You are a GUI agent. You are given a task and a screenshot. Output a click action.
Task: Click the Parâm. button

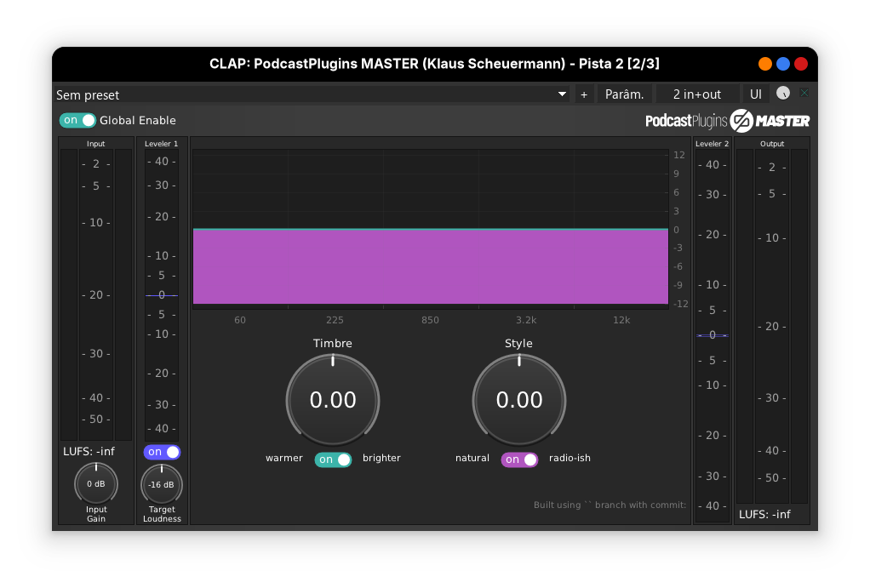(x=624, y=94)
